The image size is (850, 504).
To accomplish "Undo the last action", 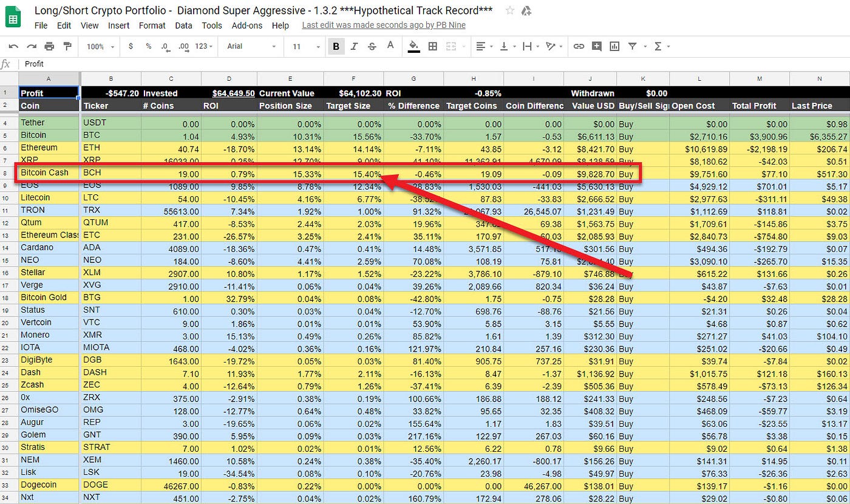I will pos(13,46).
